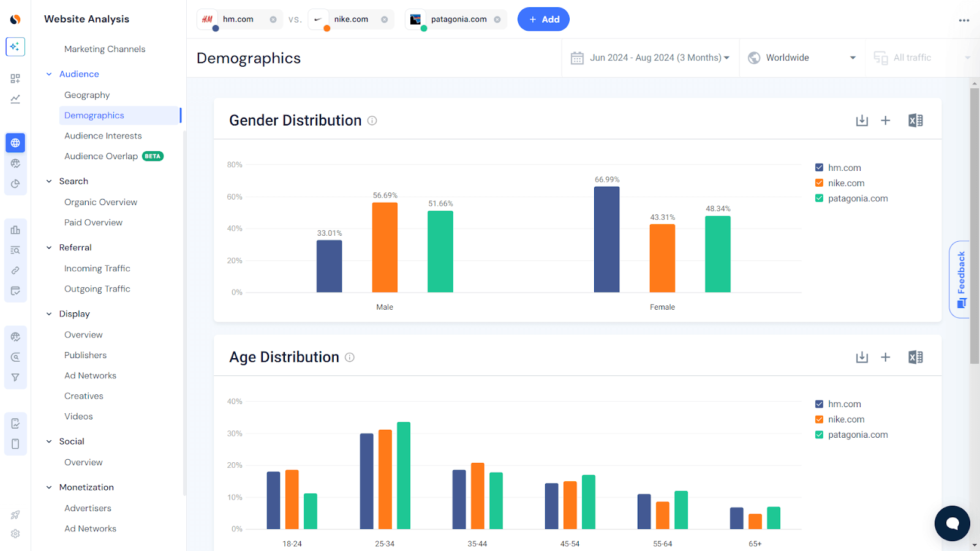This screenshot has width=980, height=551.
Task: Open Marketing Channels from the sidebar
Action: point(105,48)
